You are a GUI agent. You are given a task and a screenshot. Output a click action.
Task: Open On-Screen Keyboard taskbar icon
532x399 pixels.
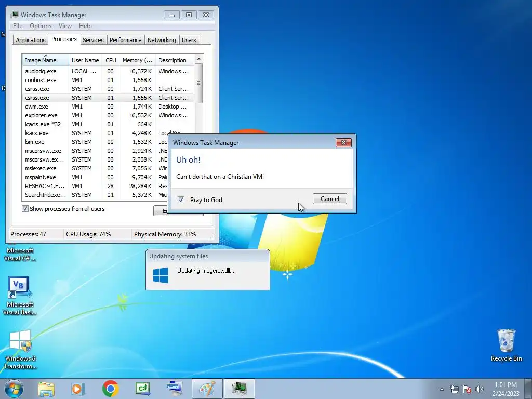click(175, 389)
